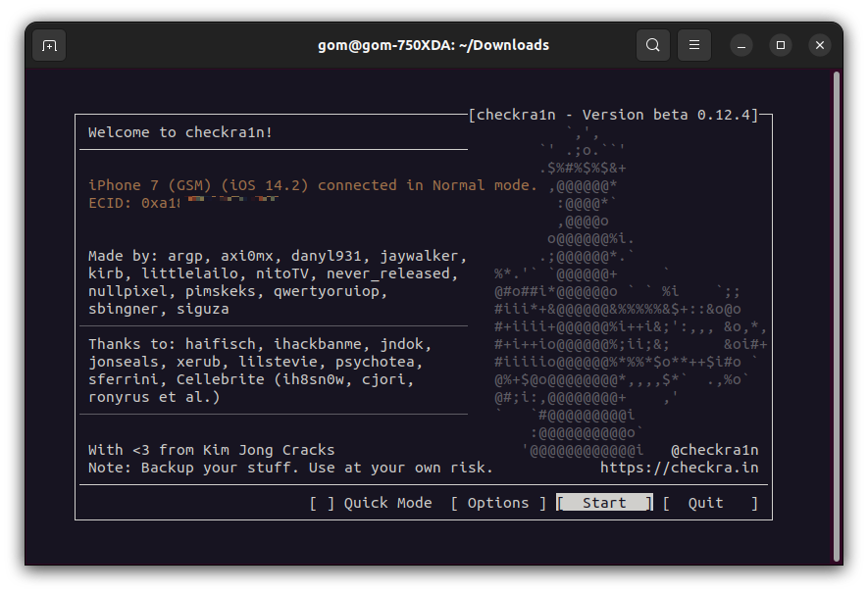Click the 'Thanks to: haifisch' line
This screenshot has height=593, width=868.
click(x=260, y=344)
